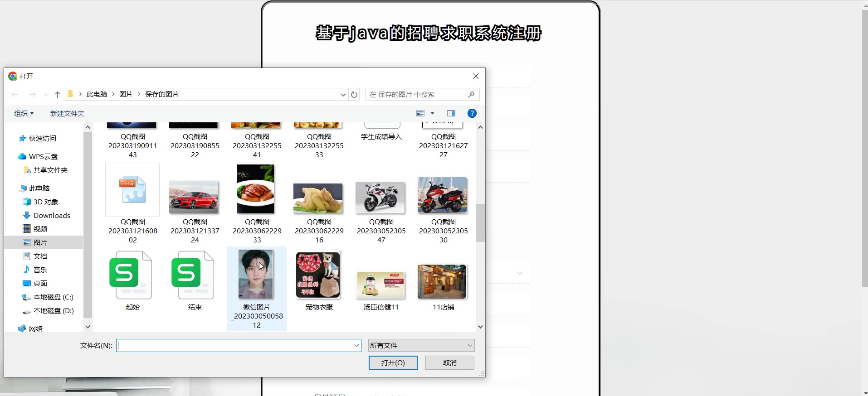Open recent locations dropdown arrow
The height and width of the screenshot is (396, 868).
click(46, 95)
